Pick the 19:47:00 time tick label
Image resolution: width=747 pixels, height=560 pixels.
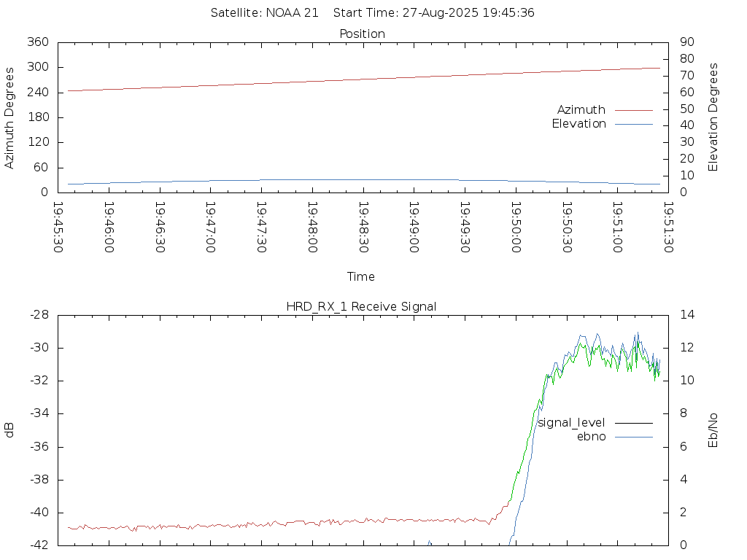tap(211, 227)
